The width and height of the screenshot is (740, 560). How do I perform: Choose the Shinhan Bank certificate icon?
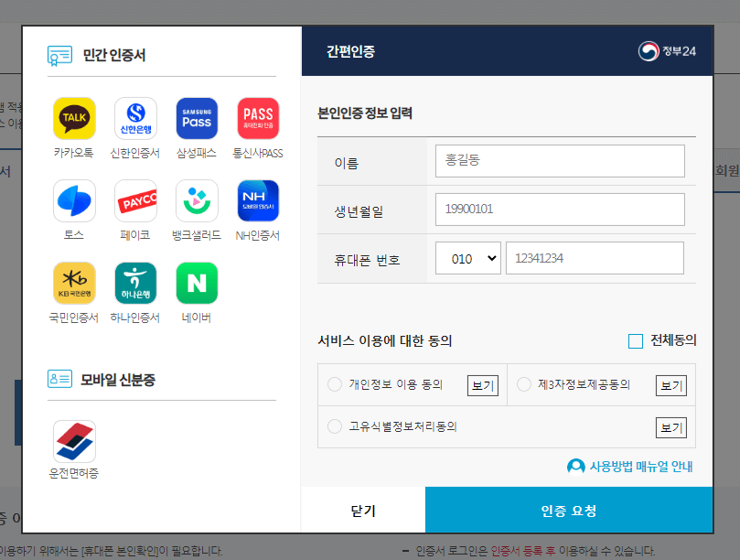coord(135,119)
